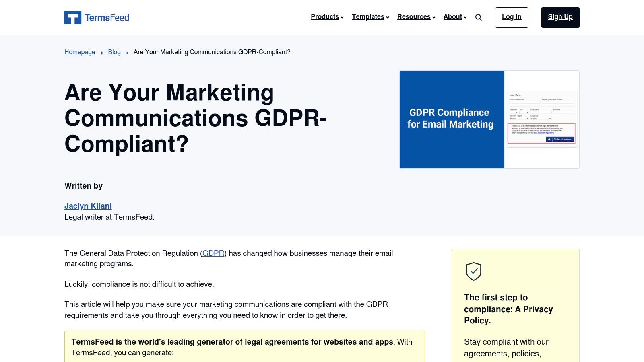Image resolution: width=644 pixels, height=362 pixels.
Task: Click the arrow icon on the Subscribe now button
Action: pos(549,139)
